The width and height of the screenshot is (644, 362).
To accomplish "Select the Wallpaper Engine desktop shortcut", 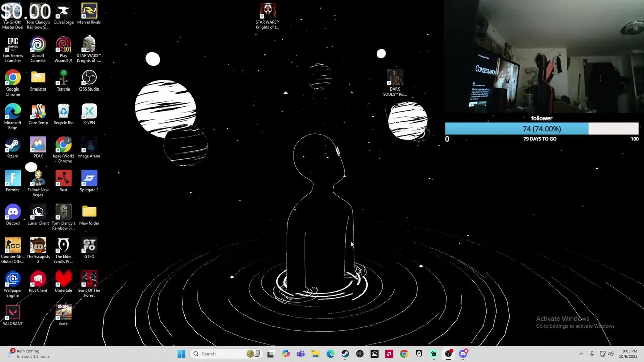I will [13, 285].
